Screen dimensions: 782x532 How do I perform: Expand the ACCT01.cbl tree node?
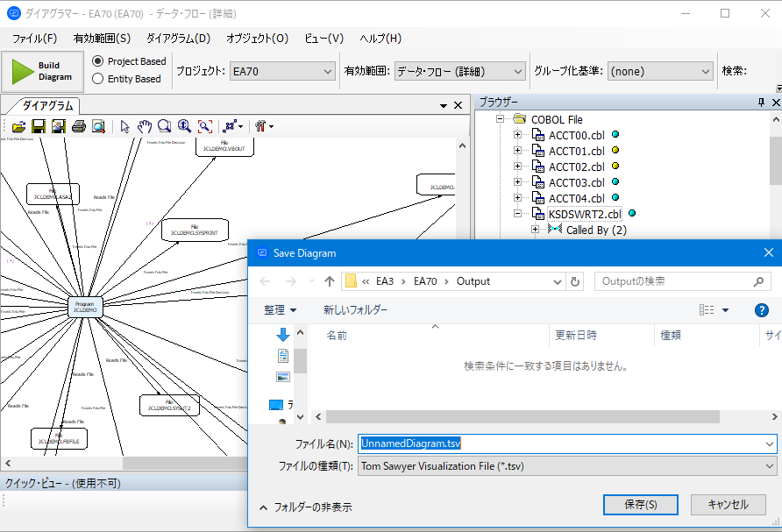click(517, 151)
